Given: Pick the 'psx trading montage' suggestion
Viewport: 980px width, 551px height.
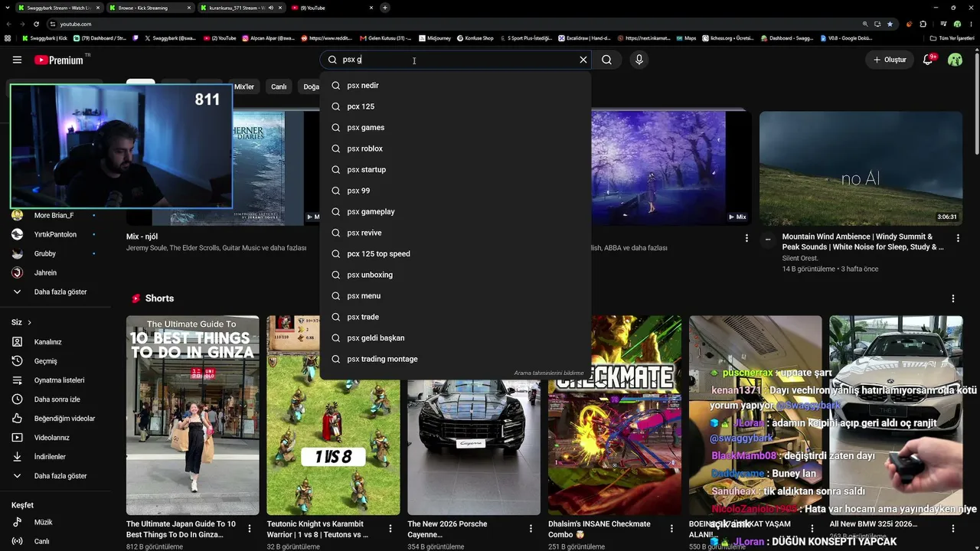Looking at the screenshot, I should pos(456,359).
